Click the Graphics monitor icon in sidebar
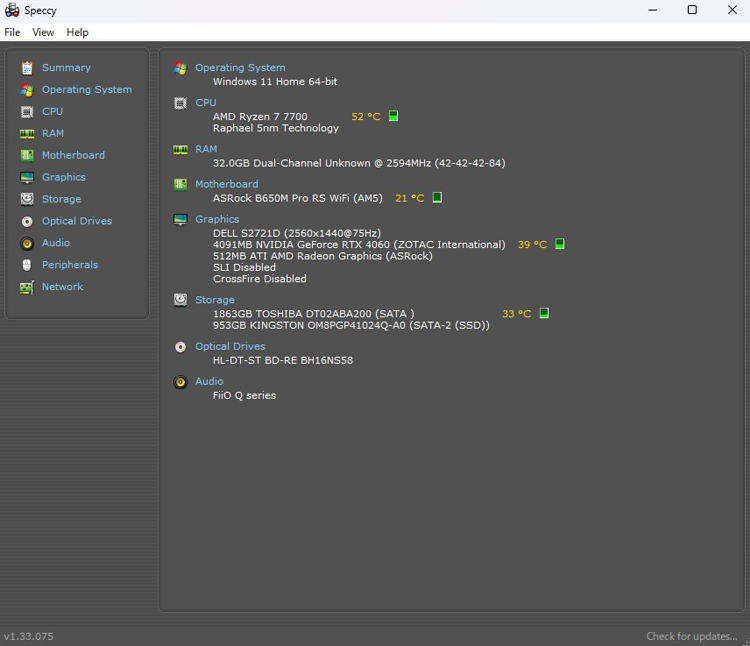 27,178
